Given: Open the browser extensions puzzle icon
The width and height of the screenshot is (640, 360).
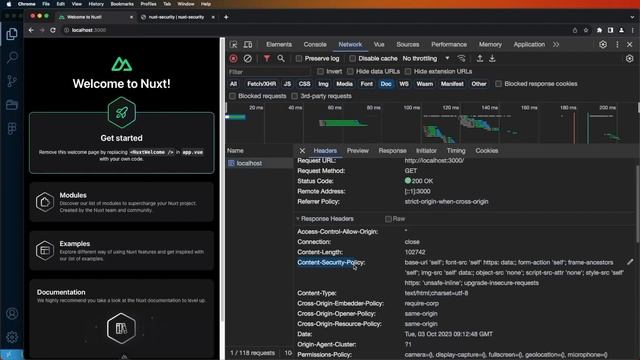Looking at the screenshot, I should pyautogui.click(x=599, y=30).
